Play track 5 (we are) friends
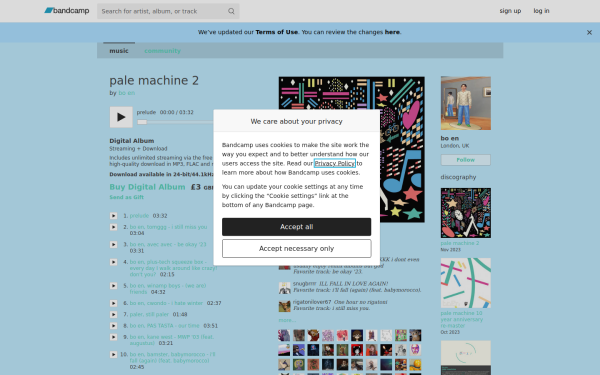 pyautogui.click(x=114, y=286)
